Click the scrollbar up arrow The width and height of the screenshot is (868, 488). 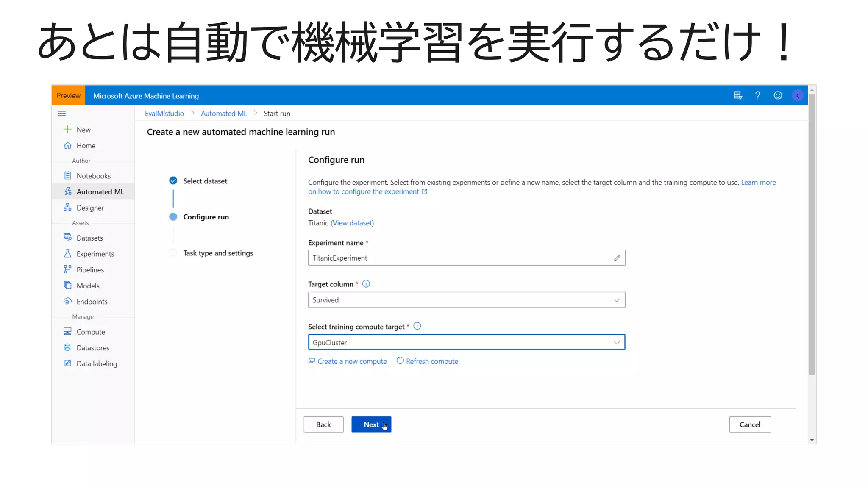[x=812, y=89]
